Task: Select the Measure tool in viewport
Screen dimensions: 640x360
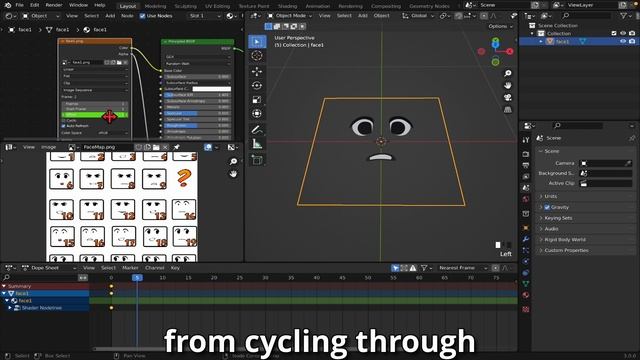Action: (257, 144)
